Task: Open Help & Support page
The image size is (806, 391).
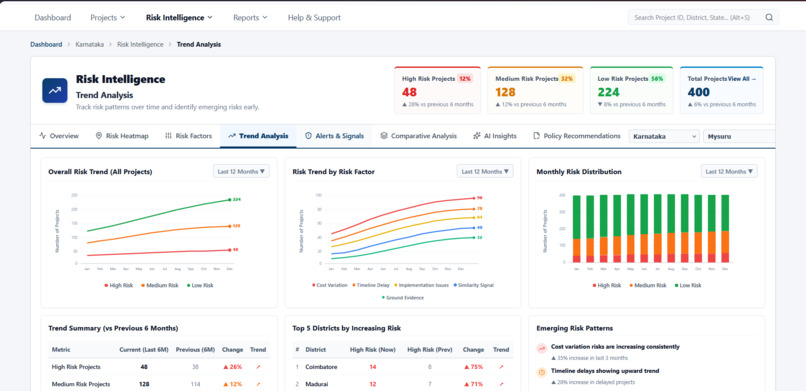Action: click(314, 17)
